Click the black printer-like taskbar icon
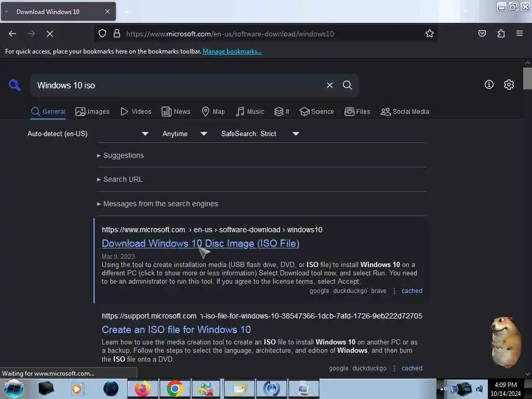This screenshot has width=532, height=399. (46, 389)
